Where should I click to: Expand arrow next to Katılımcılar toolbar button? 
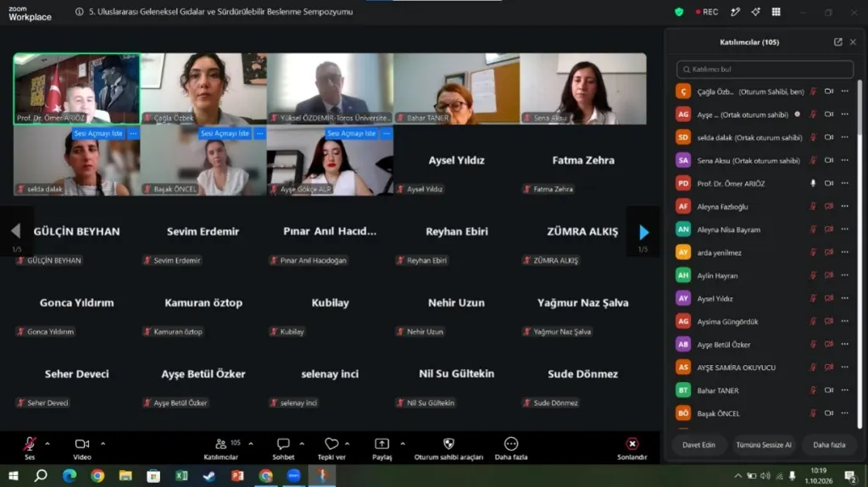pos(251,444)
